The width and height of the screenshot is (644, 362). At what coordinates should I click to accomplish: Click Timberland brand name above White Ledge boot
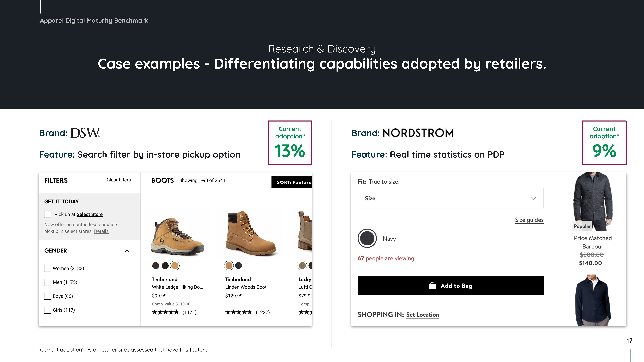coord(165,279)
